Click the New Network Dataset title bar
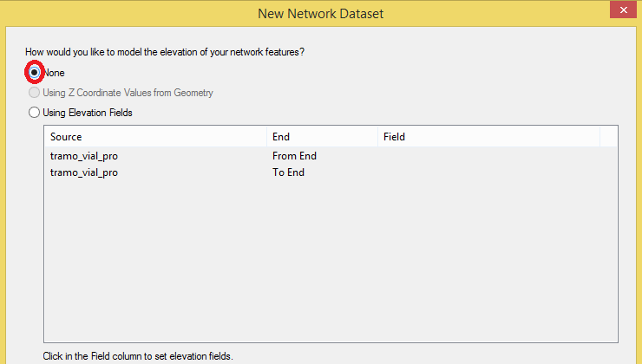Image resolution: width=642 pixels, height=364 pixels. tap(320, 13)
